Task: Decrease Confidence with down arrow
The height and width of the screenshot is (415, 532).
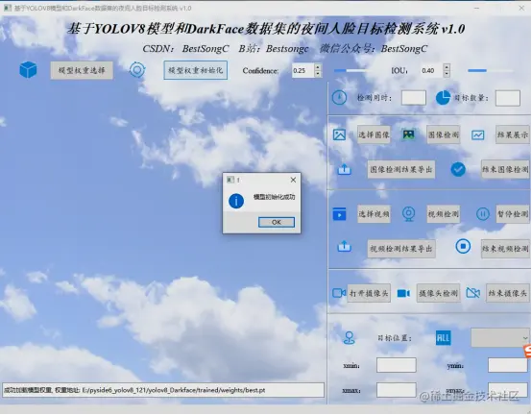Action: [318, 74]
